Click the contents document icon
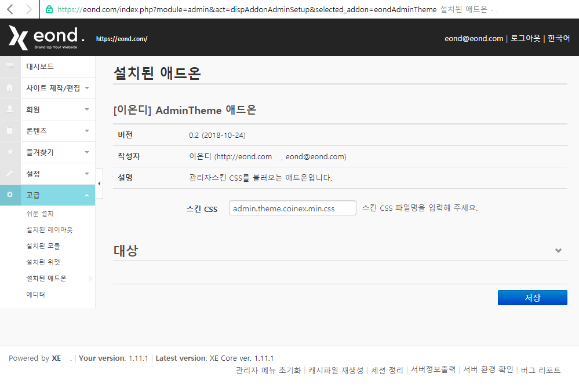 coord(10,130)
